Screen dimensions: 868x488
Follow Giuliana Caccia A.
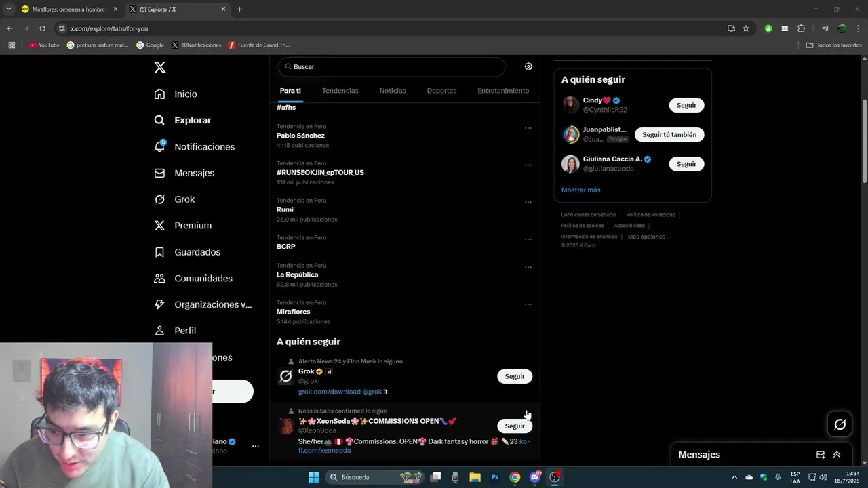tap(686, 164)
